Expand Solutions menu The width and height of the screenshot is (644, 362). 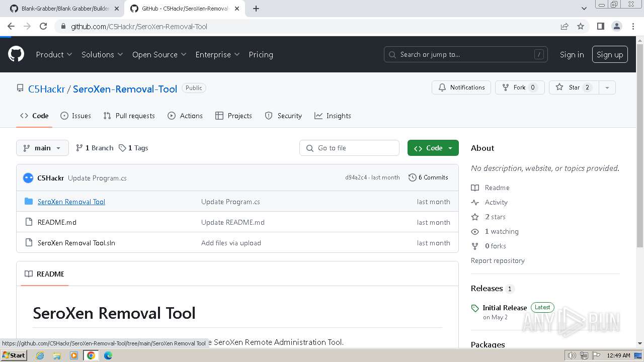click(102, 54)
